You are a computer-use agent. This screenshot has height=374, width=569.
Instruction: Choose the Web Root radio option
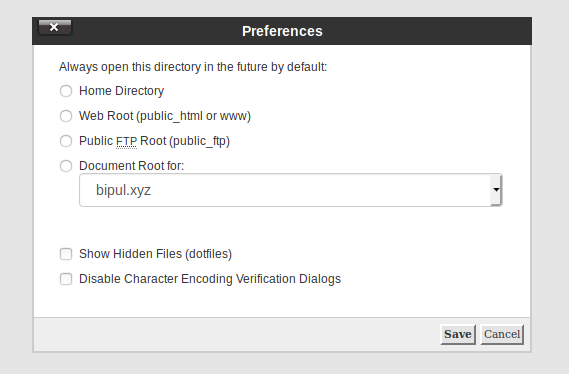[66, 116]
